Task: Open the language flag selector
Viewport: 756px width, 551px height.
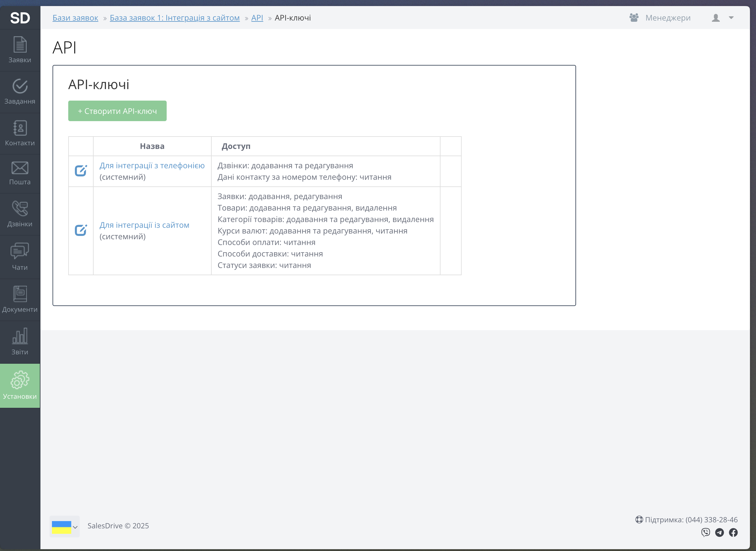Action: (x=64, y=527)
